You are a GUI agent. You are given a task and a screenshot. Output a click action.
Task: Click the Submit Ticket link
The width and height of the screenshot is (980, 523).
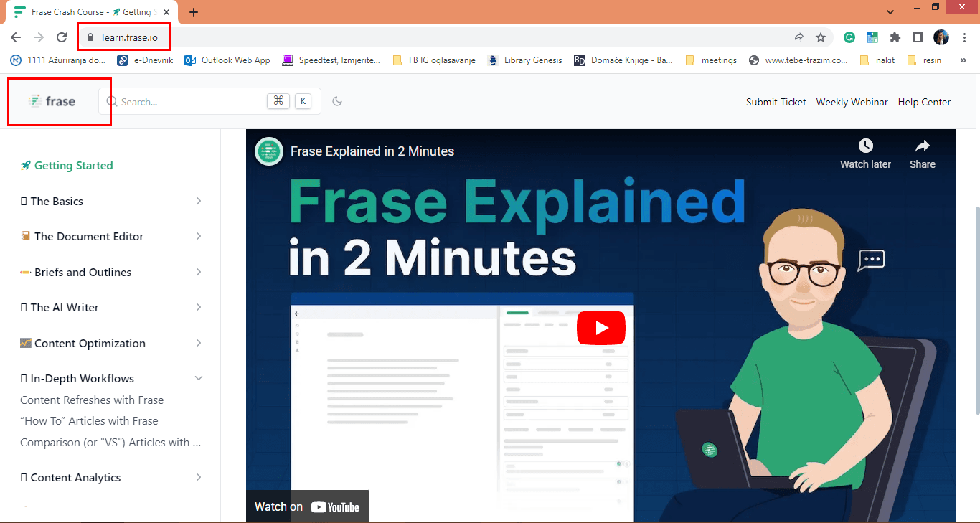[x=776, y=102]
